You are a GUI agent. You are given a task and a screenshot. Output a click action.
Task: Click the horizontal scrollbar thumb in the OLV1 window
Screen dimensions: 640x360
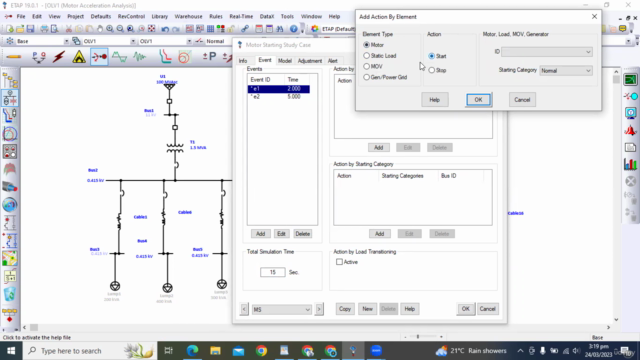(34, 327)
